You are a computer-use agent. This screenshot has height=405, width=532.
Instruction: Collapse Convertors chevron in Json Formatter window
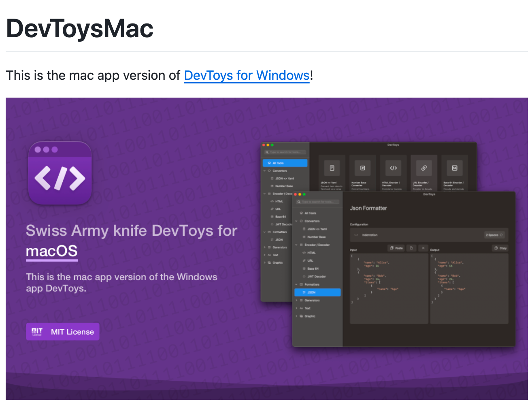296,221
